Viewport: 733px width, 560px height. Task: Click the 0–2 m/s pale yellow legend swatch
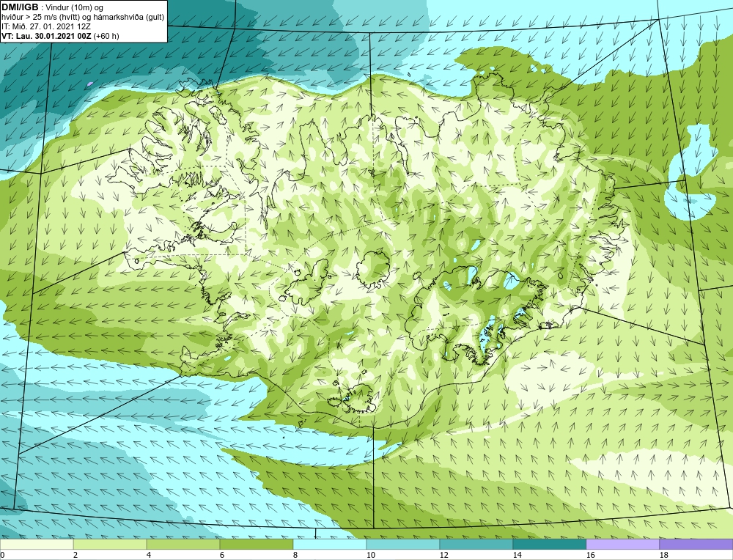click(x=37, y=544)
